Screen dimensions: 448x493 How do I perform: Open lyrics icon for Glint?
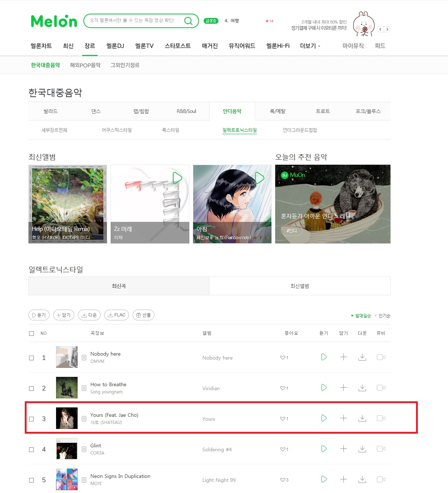point(84,449)
